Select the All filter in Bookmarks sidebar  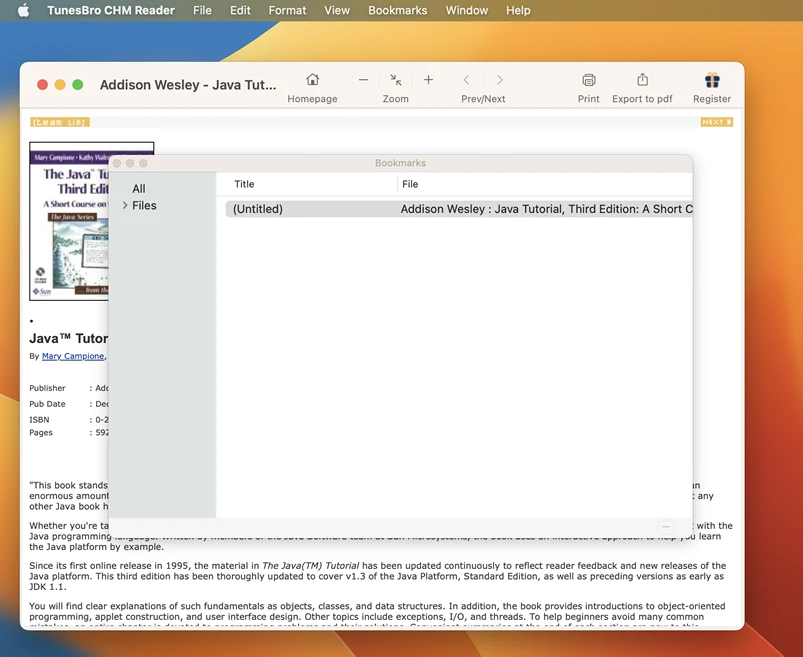coord(138,188)
